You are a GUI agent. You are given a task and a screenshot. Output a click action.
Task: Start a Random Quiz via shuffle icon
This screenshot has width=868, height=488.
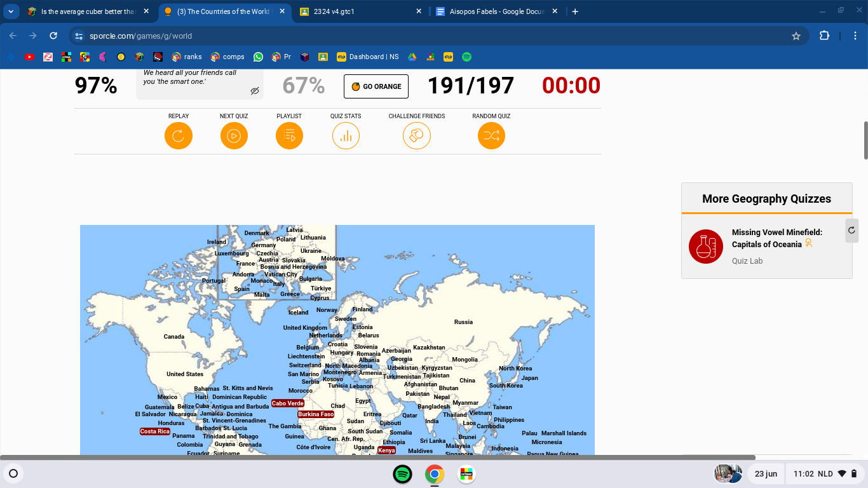(491, 135)
